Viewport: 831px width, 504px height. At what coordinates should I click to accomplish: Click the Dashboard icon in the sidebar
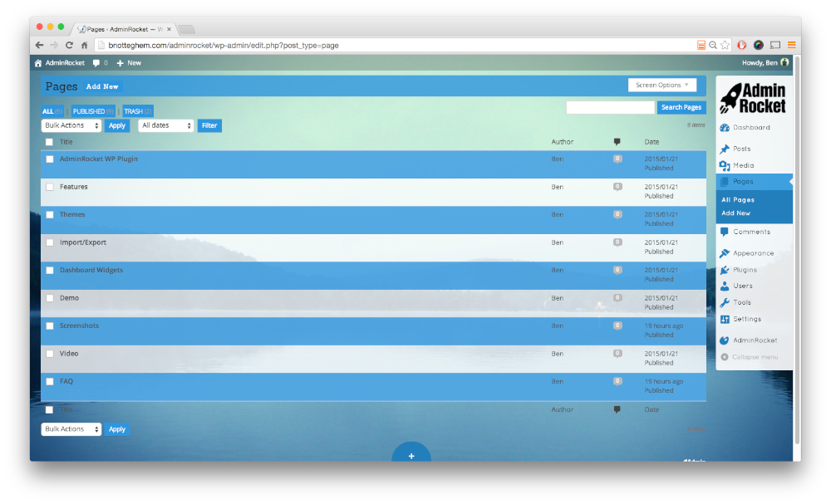coord(725,128)
